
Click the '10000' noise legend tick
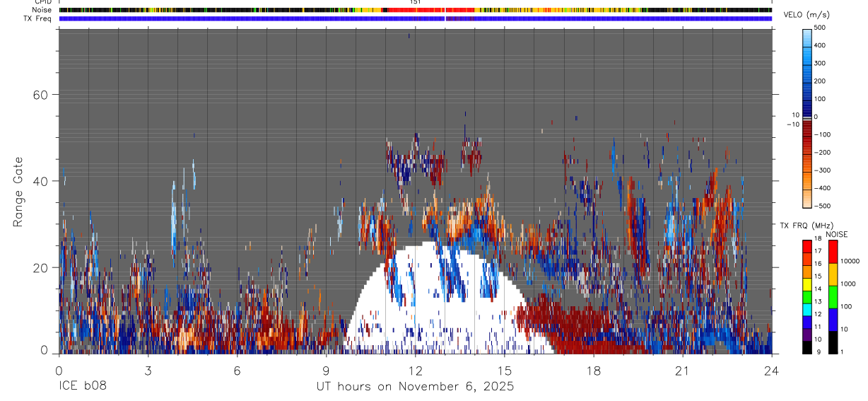click(x=850, y=260)
